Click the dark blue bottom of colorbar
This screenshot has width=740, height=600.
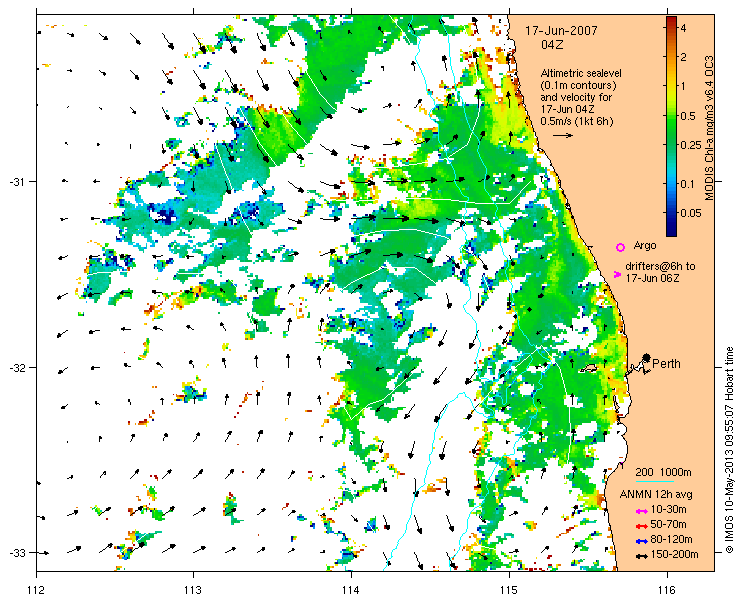tap(672, 231)
